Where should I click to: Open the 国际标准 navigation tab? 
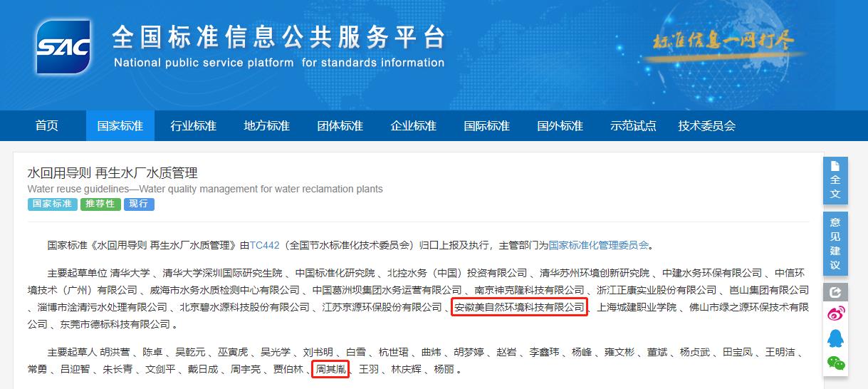[x=487, y=126]
